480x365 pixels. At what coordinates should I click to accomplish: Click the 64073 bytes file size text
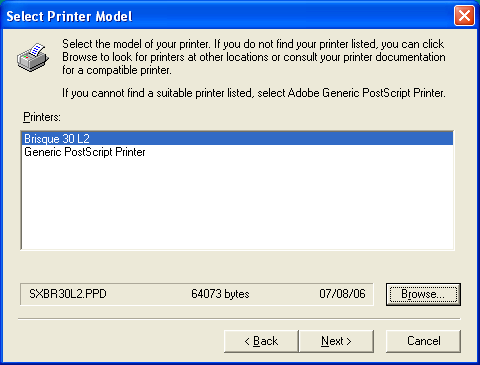[x=220, y=294]
